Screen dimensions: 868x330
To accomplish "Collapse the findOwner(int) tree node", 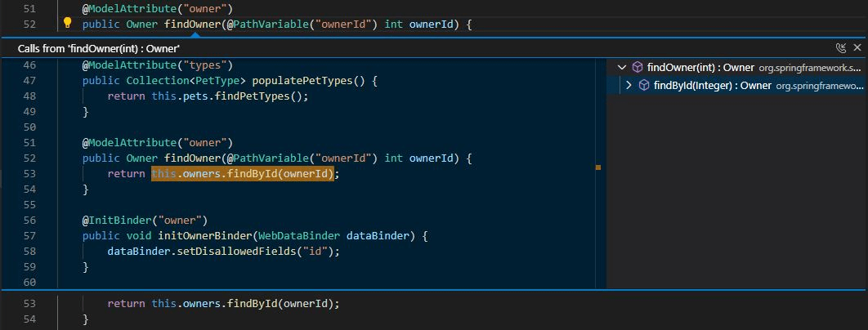I will tap(622, 68).
